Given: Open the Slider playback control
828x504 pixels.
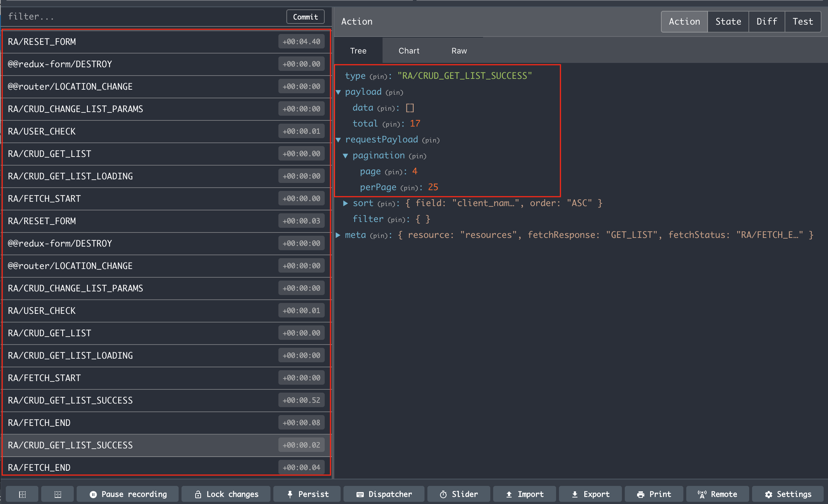Looking at the screenshot, I should pyautogui.click(x=458, y=494).
